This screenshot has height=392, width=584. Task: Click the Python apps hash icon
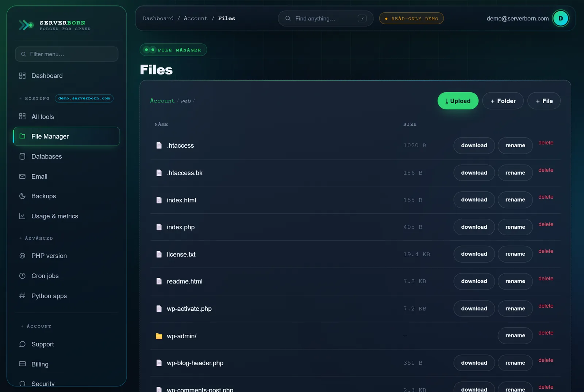22,295
